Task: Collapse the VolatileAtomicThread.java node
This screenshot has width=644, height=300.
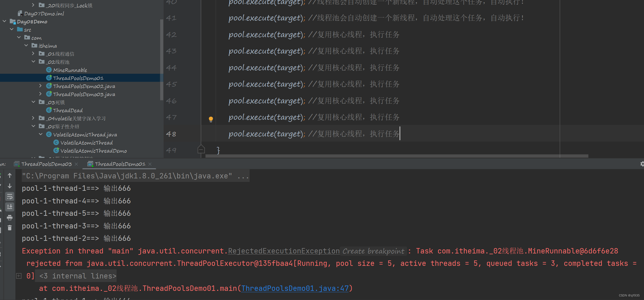Action: pyautogui.click(x=41, y=134)
